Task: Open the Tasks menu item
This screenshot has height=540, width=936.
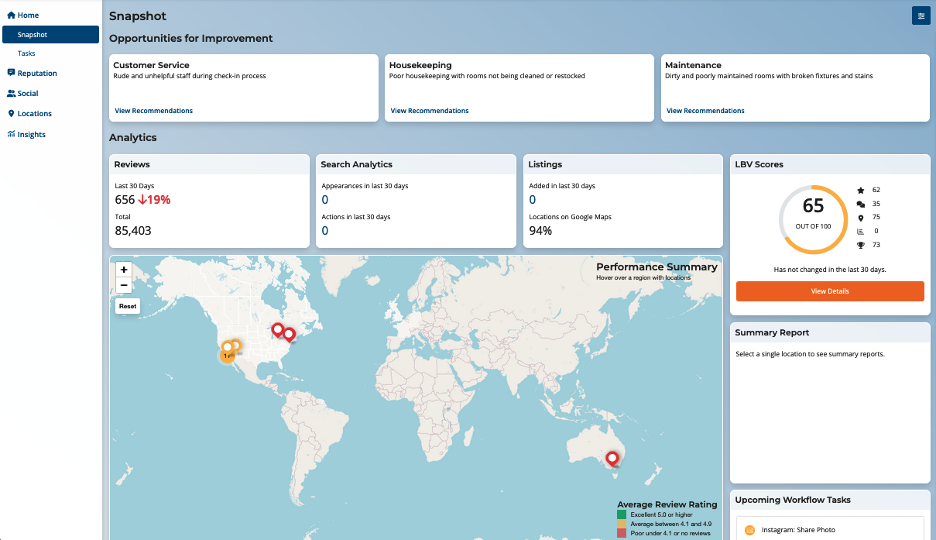Action: 26,53
